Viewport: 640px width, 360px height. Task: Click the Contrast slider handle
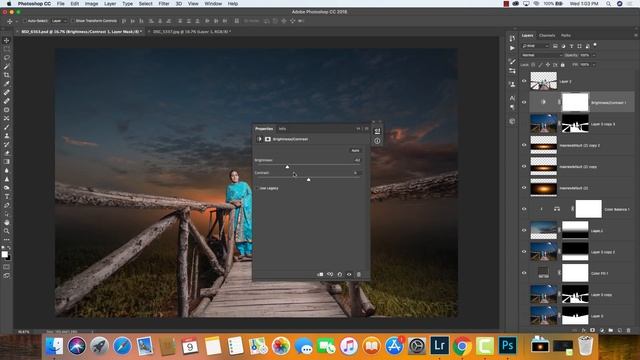point(309,179)
